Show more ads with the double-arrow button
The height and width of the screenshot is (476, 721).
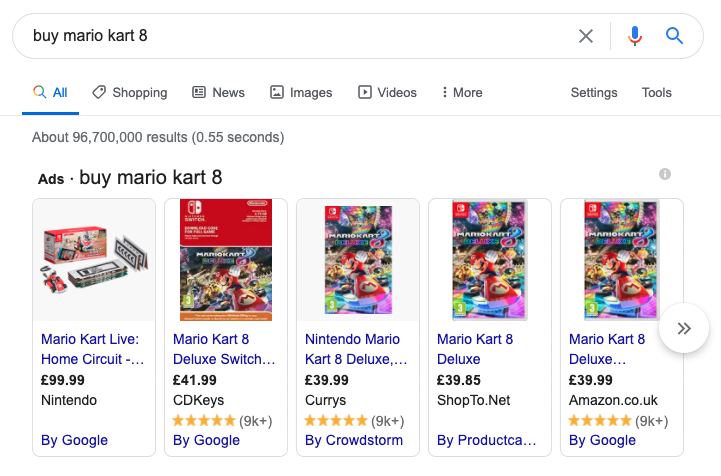[x=684, y=328]
